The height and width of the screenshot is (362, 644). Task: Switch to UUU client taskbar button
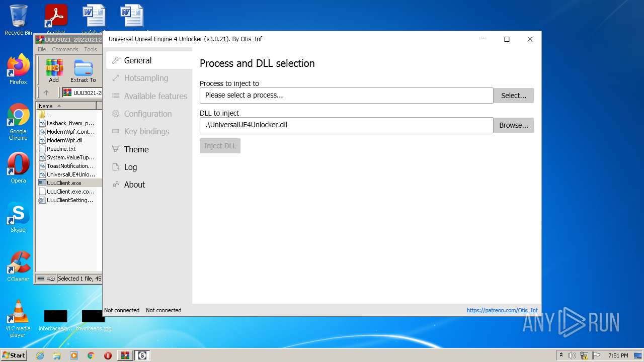[142, 355]
